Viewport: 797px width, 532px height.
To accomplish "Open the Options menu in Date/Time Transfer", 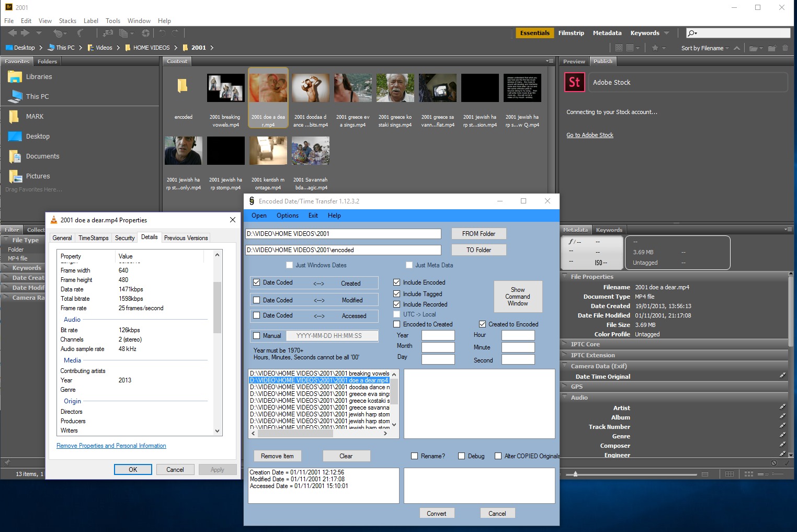I will coord(287,216).
